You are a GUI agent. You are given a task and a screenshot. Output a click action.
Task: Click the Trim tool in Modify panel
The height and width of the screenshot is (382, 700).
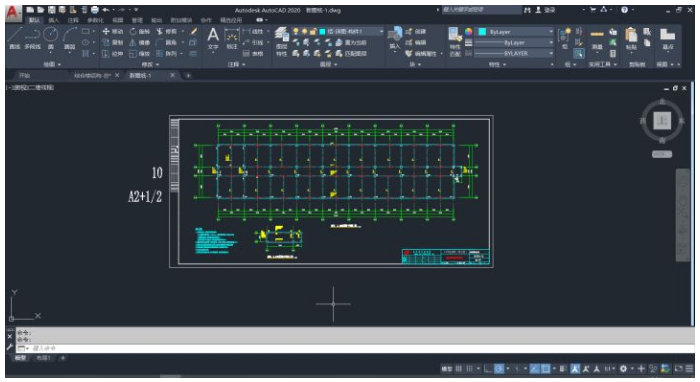coord(167,32)
